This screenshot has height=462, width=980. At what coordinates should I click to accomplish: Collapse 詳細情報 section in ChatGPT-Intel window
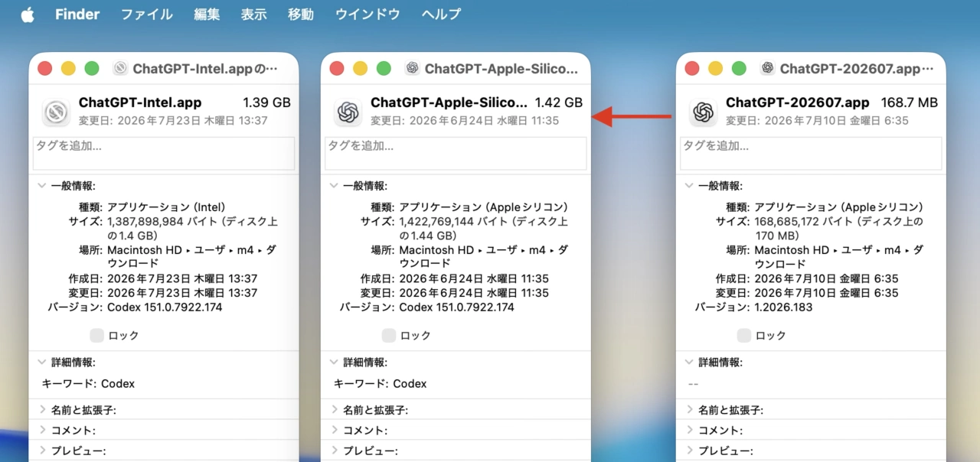tap(42, 363)
